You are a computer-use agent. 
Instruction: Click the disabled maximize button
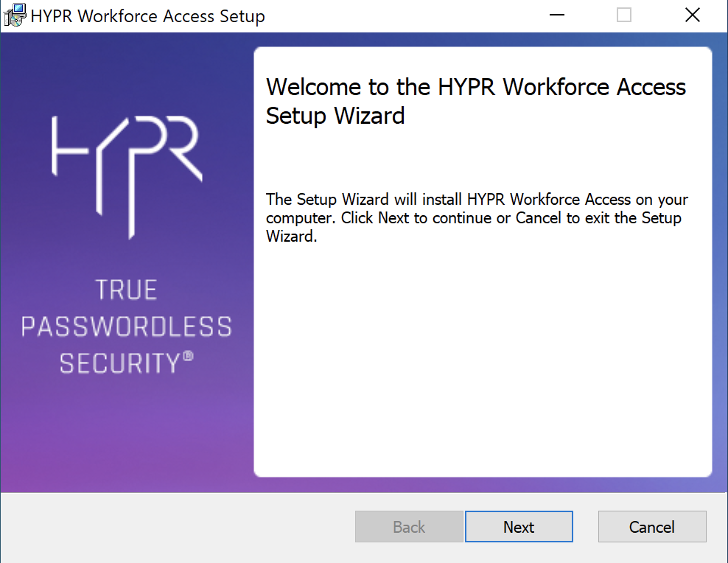pyautogui.click(x=623, y=15)
